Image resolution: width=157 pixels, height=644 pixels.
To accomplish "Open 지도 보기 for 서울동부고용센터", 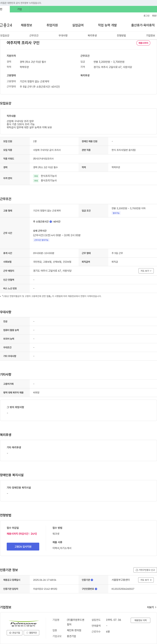I will coord(146,580).
